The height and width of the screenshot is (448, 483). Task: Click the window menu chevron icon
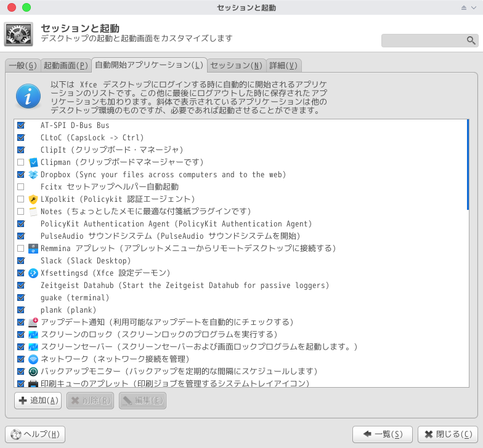pyautogui.click(x=474, y=7)
